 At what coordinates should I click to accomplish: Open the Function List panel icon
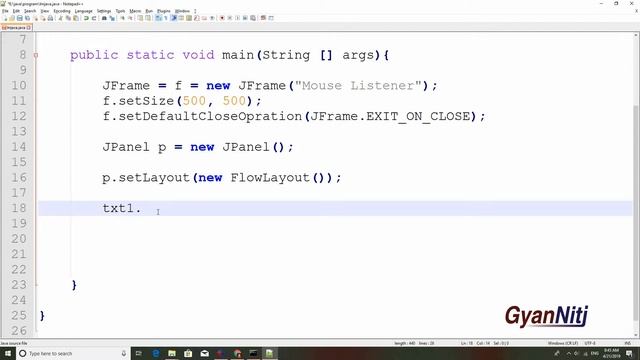pyautogui.click(x=196, y=18)
